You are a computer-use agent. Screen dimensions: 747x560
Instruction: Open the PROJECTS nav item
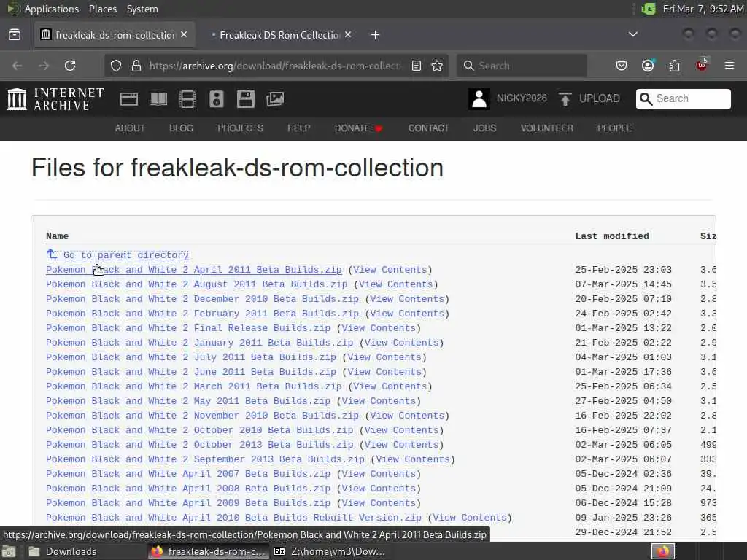click(x=240, y=128)
